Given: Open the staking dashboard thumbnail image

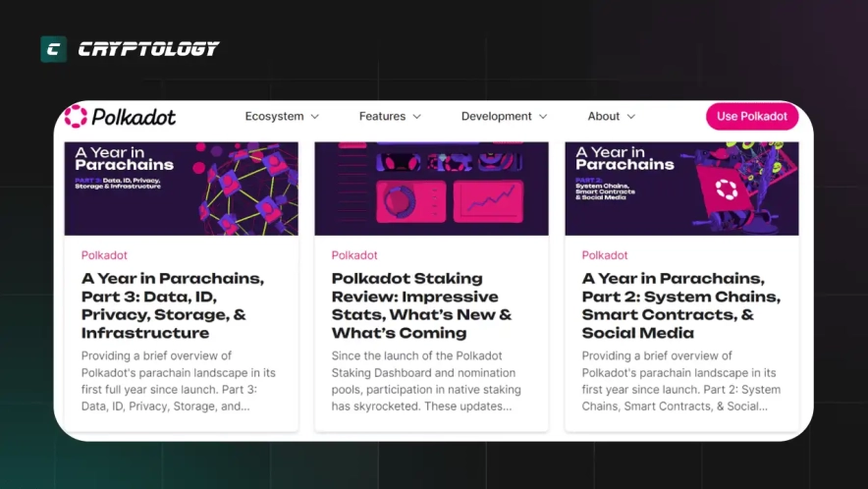Looking at the screenshot, I should pyautogui.click(x=431, y=188).
